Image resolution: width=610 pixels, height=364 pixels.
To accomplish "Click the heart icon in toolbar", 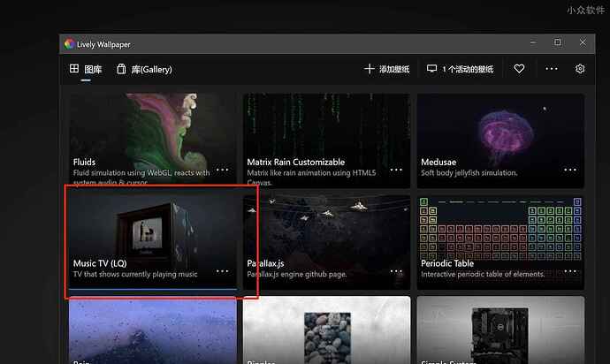I will click(x=519, y=69).
